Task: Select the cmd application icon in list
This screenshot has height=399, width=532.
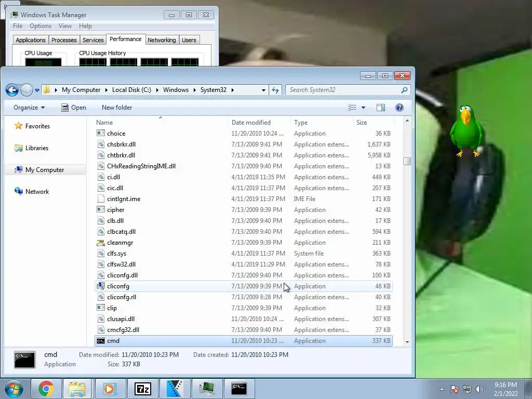Action: pos(101,341)
